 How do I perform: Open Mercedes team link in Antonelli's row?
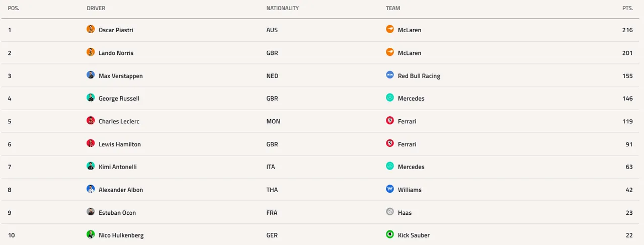411,167
